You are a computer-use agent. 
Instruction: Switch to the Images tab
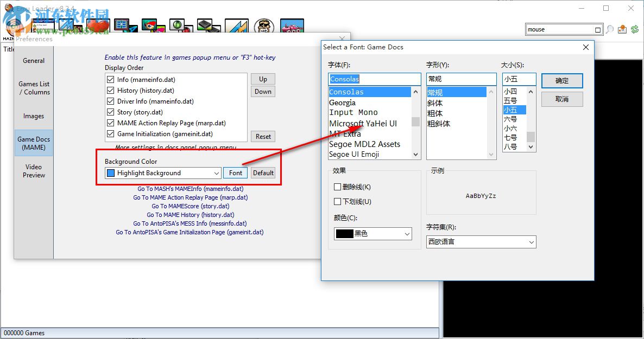34,116
